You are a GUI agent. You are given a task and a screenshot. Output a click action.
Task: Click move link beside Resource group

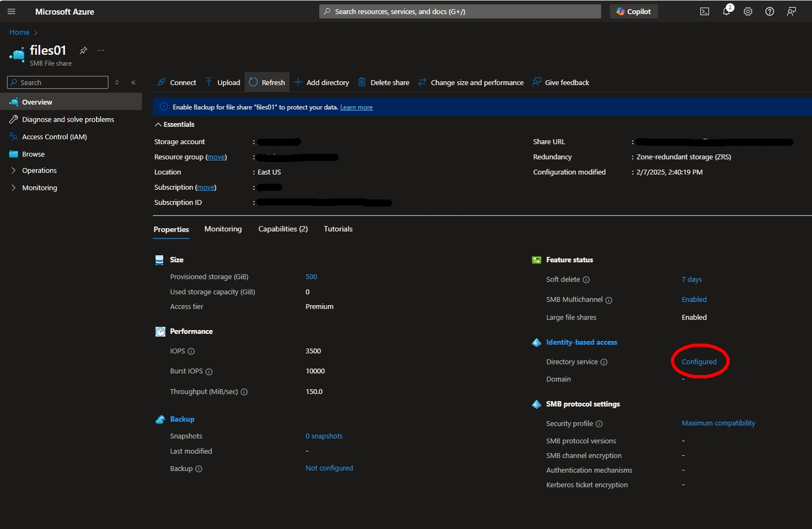click(x=216, y=157)
